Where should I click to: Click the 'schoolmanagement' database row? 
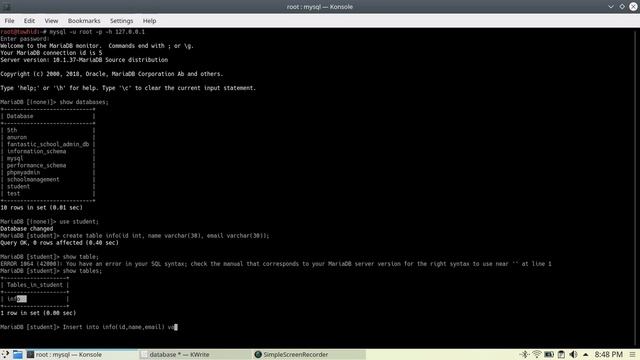click(33, 179)
